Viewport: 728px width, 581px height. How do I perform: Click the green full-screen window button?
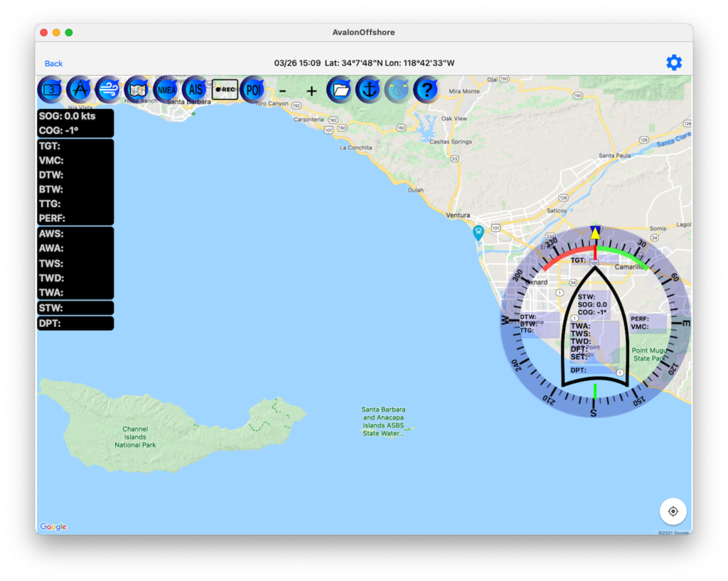69,33
